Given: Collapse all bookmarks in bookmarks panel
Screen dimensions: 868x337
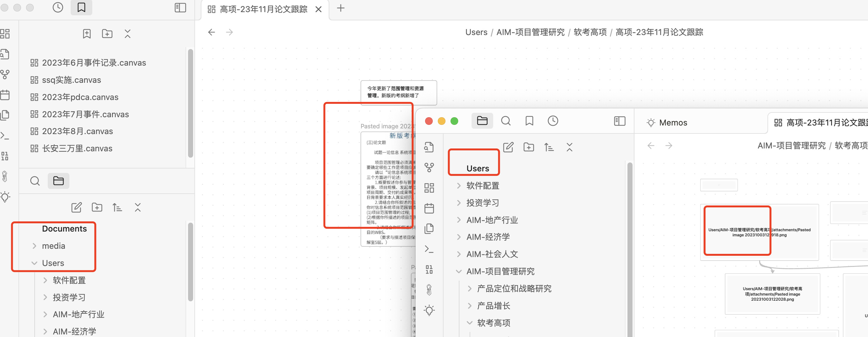Looking at the screenshot, I should [127, 33].
